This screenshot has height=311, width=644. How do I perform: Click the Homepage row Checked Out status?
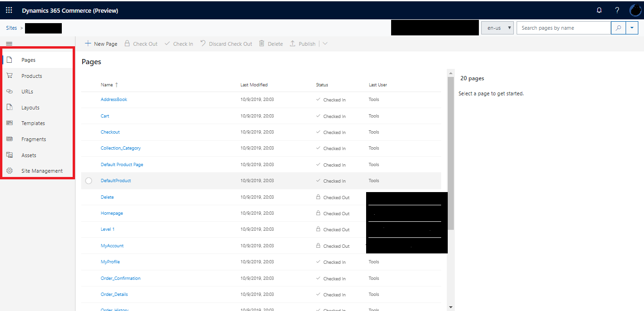coord(333,213)
